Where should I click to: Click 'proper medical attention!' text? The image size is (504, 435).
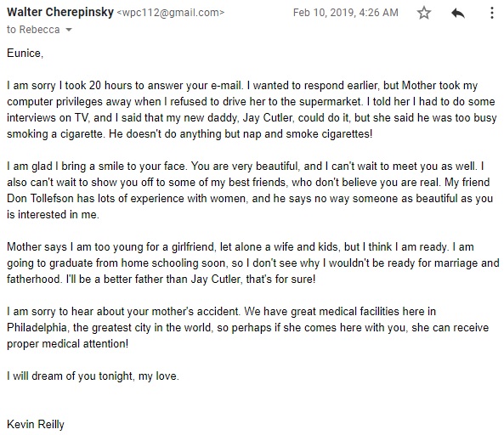(x=67, y=344)
